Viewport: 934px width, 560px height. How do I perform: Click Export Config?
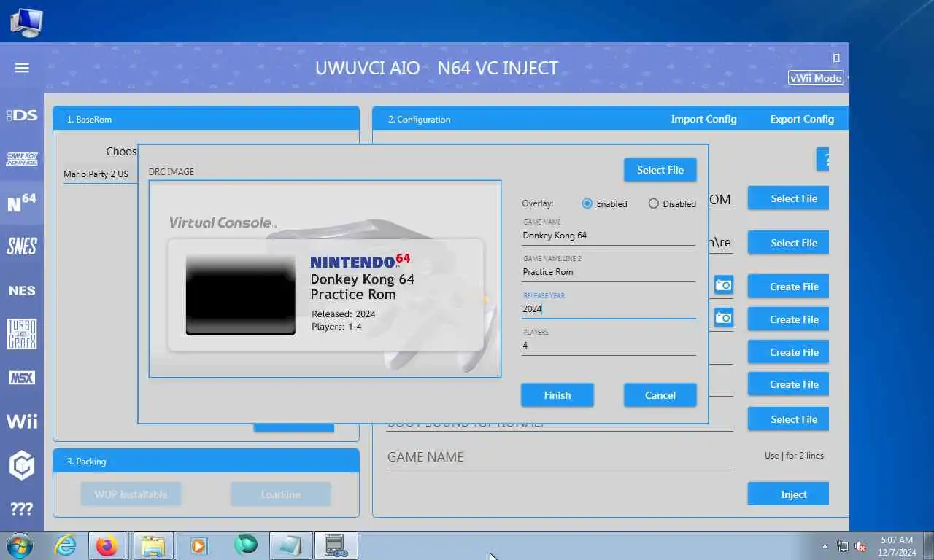802,119
